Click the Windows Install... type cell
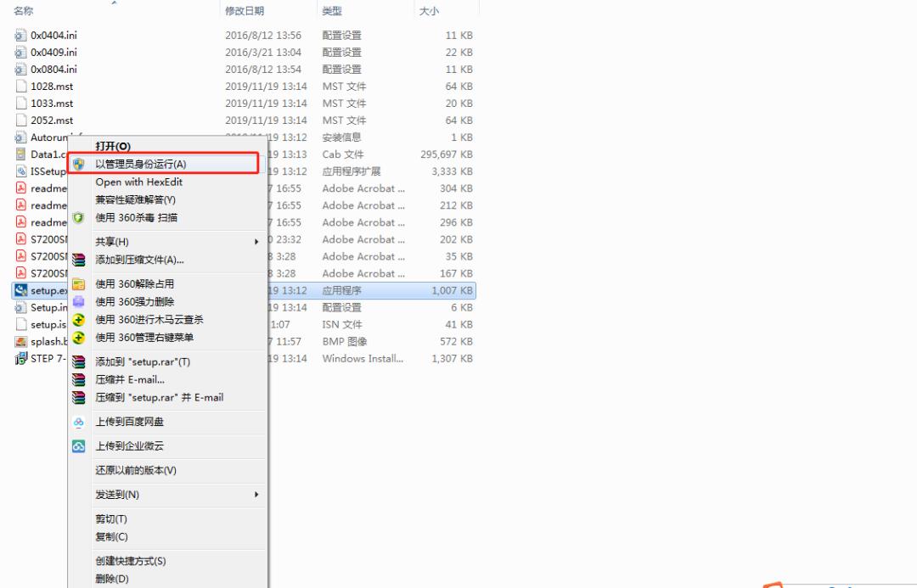Viewport: 917px width, 588px height. (x=363, y=358)
